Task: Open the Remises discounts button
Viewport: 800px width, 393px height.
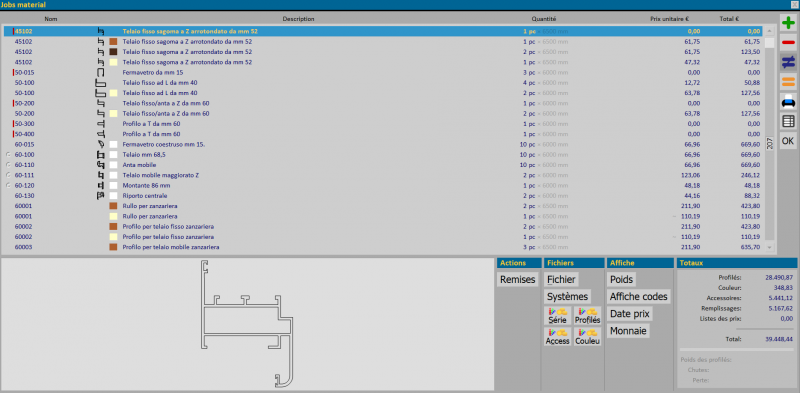Action: tap(517, 280)
